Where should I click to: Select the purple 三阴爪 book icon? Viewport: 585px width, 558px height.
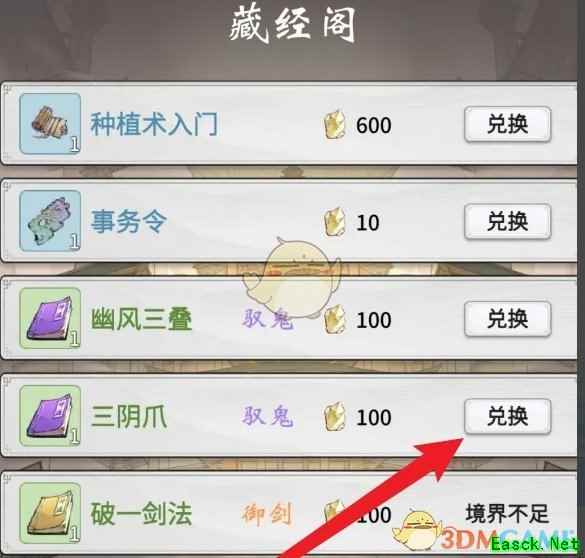50,416
